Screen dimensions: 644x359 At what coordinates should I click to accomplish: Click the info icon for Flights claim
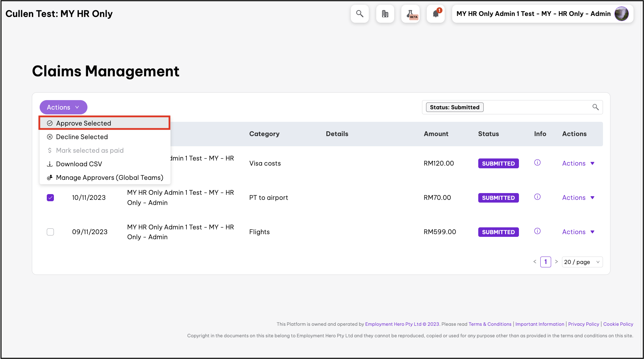[x=537, y=231]
